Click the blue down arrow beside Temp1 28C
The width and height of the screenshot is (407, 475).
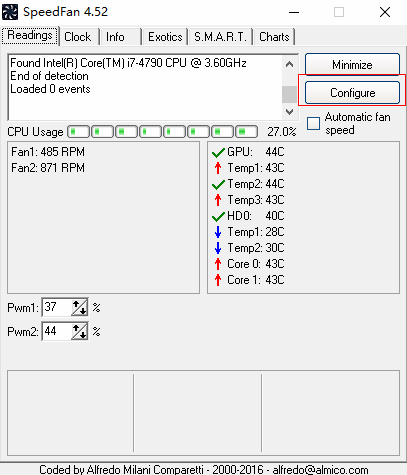[x=218, y=232]
